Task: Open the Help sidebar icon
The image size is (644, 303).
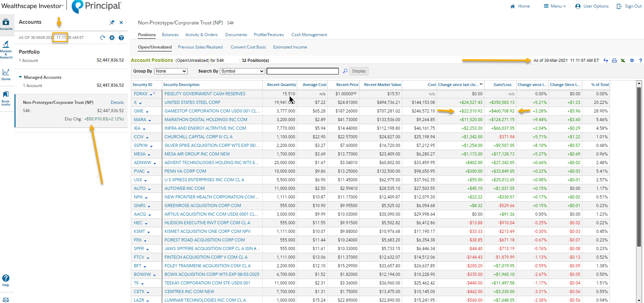Action: 6,280
